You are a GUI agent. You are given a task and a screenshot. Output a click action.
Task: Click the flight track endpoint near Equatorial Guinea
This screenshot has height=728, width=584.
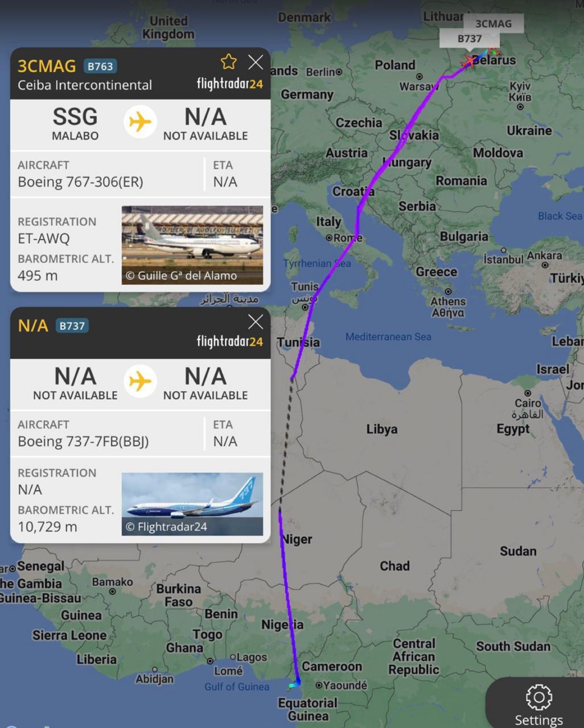click(x=296, y=683)
